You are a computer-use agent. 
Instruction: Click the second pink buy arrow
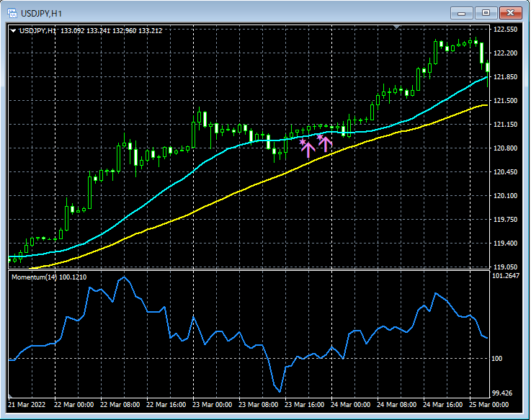coord(326,144)
